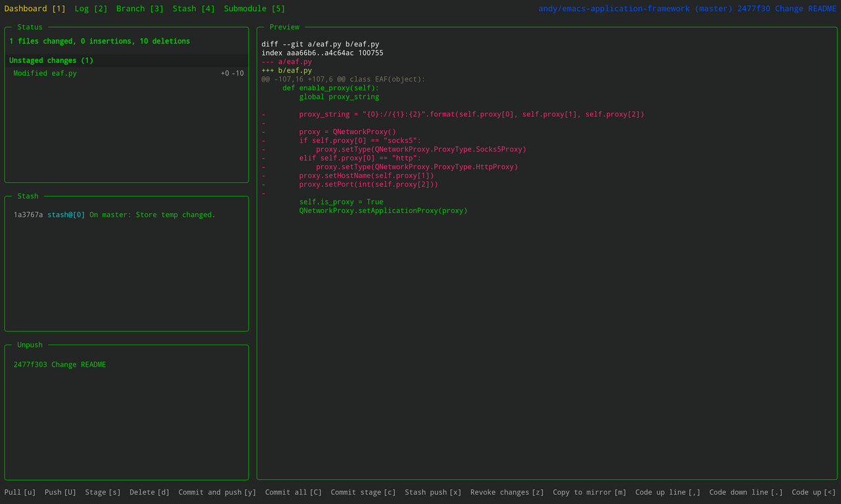Click the Code up [<] command

point(814,492)
